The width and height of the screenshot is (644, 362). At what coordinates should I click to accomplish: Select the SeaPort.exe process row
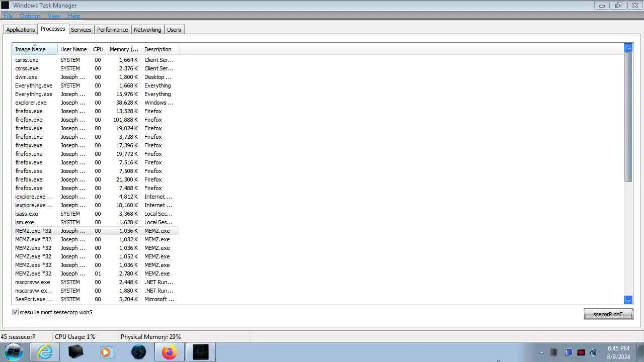click(x=96, y=299)
